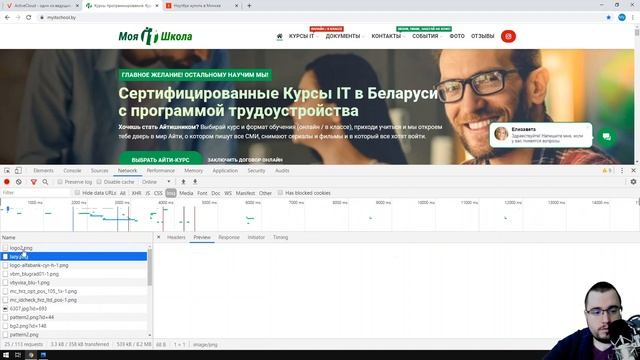The height and width of the screenshot is (360, 640).
Task: Show the Response tab of the request
Action: (229, 237)
